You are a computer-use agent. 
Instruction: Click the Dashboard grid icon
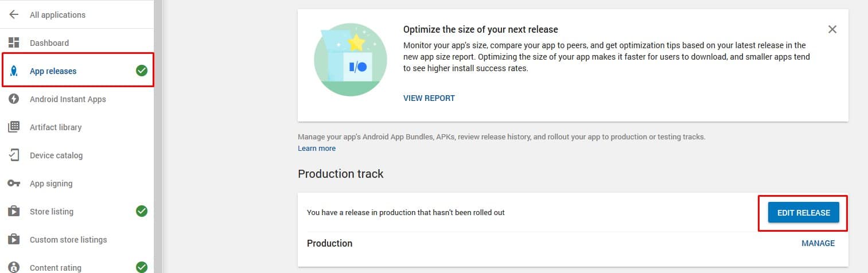[x=14, y=43]
